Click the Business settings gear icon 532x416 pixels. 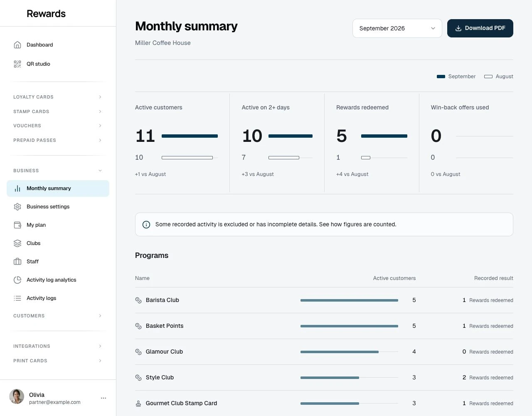[17, 207]
